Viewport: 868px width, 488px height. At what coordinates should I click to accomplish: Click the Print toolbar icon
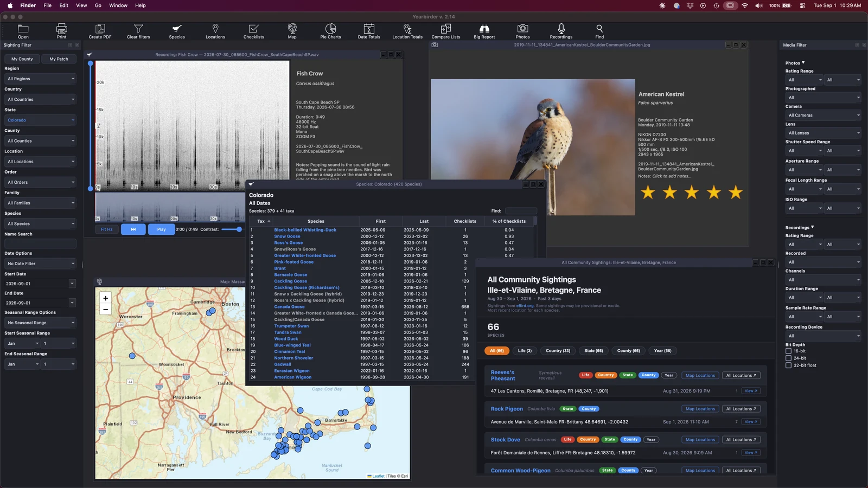(x=62, y=31)
